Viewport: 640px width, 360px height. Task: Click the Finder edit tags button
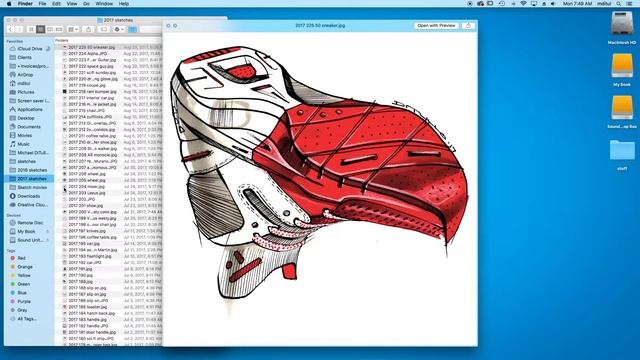click(104, 29)
